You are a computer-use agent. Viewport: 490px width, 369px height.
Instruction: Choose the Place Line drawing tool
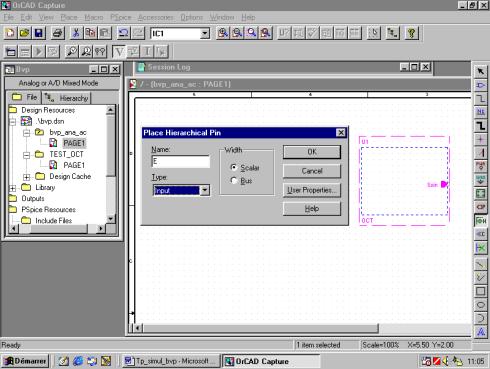(x=480, y=264)
